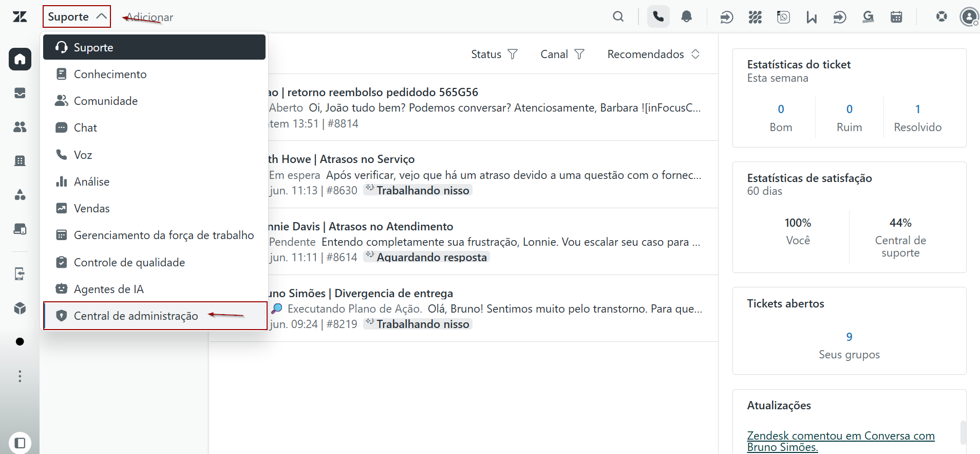This screenshot has width=980, height=454.
Task: Open the Atrasos no Serviço ticket
Action: click(x=492, y=174)
